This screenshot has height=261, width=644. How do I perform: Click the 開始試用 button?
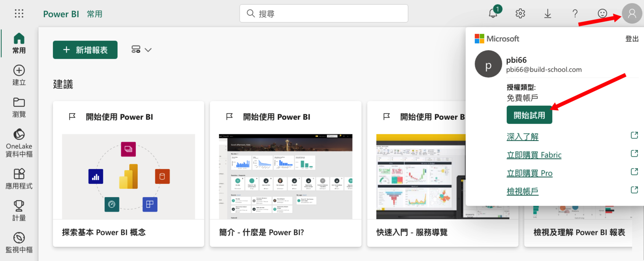tap(529, 115)
